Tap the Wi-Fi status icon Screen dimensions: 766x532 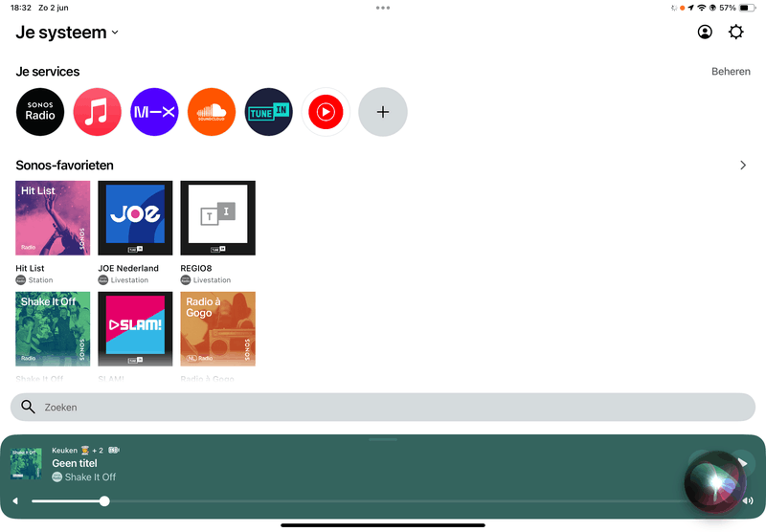pyautogui.click(x=702, y=8)
